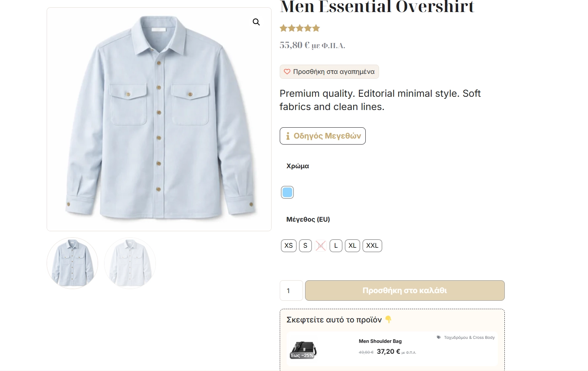Select the blue overshirt thumbnail
Screen dimensions: 588x371
coord(72,263)
